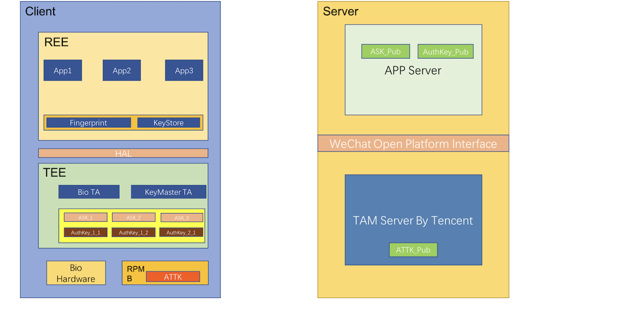The height and width of the screenshot is (322, 644).
Task: Click the "RPMB" label text
Action: [x=136, y=274]
